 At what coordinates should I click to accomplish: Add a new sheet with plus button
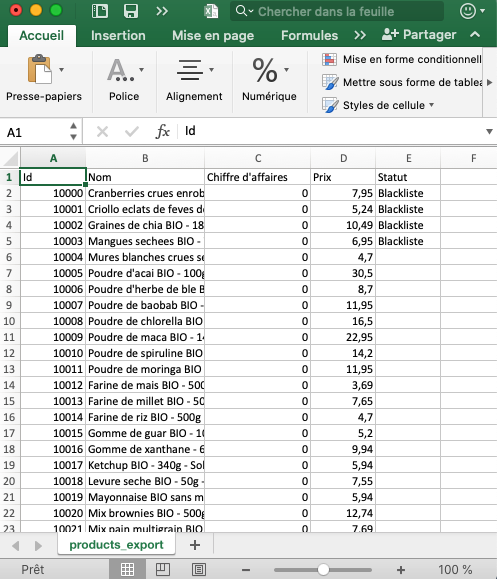[x=195, y=545]
